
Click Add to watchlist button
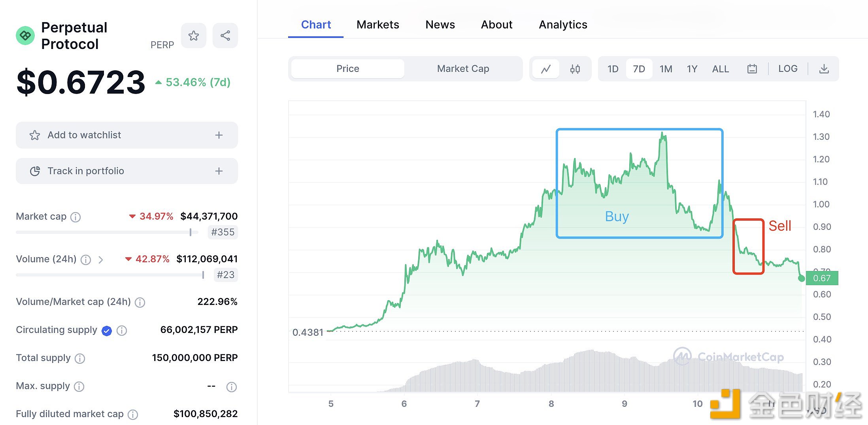(127, 135)
